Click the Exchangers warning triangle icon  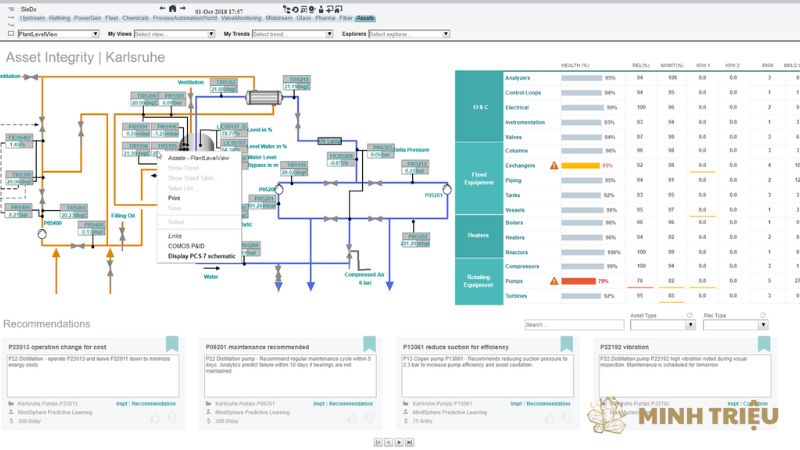pos(554,165)
